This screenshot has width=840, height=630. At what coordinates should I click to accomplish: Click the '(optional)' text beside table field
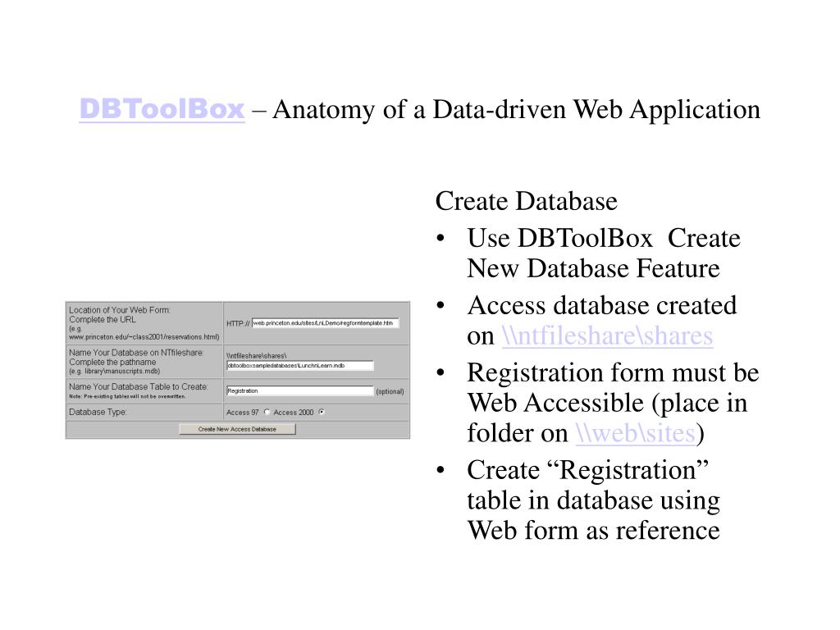(x=390, y=391)
